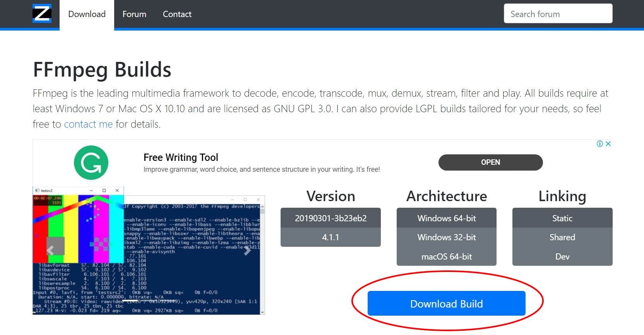Click the Grammarly logo in the ad
Screen dimensions: 644x335
coord(91,162)
